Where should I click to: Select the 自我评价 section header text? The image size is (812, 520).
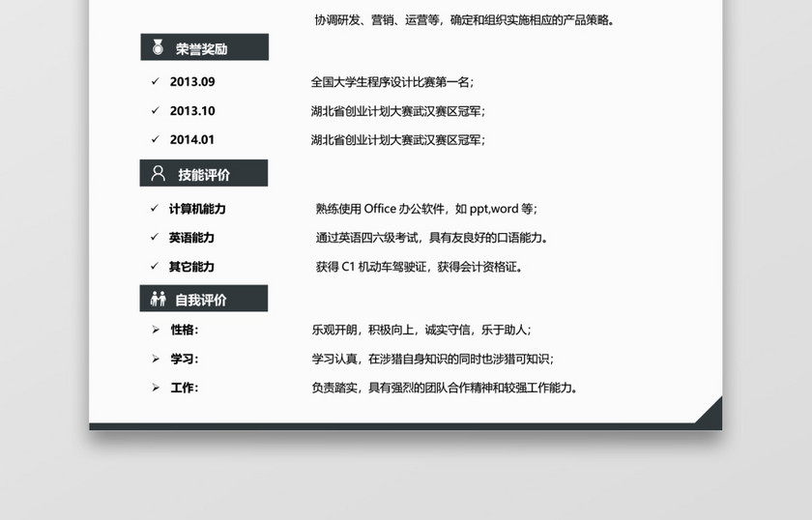[201, 300]
